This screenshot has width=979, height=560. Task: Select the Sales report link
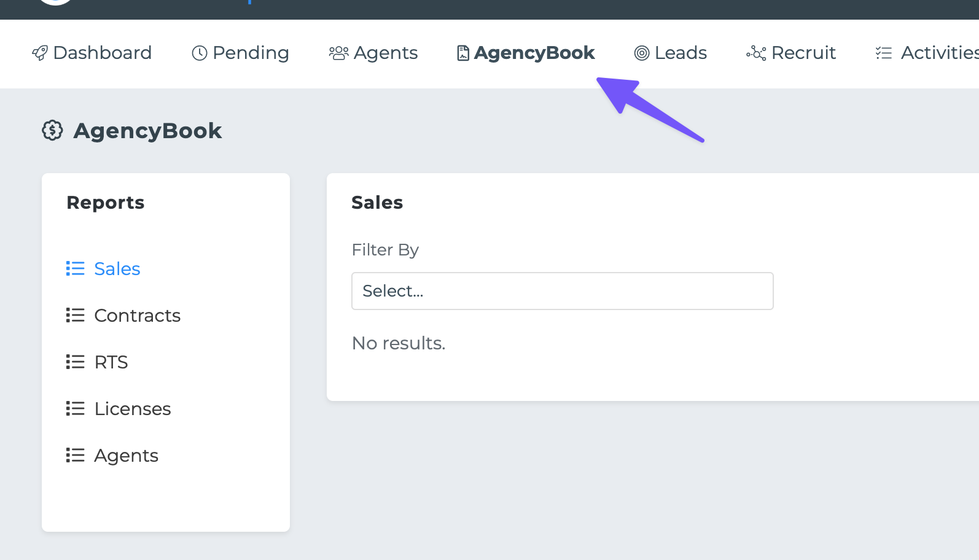(117, 269)
